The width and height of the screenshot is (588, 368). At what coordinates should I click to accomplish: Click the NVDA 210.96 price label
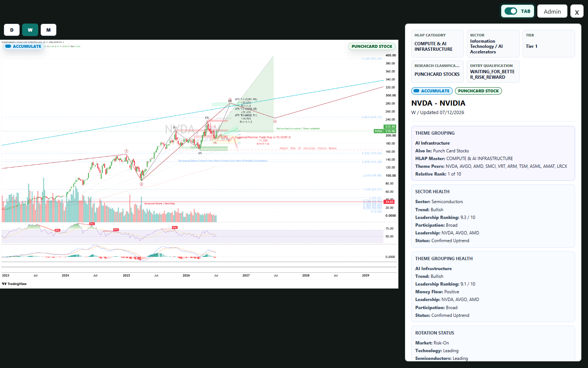tap(385, 131)
